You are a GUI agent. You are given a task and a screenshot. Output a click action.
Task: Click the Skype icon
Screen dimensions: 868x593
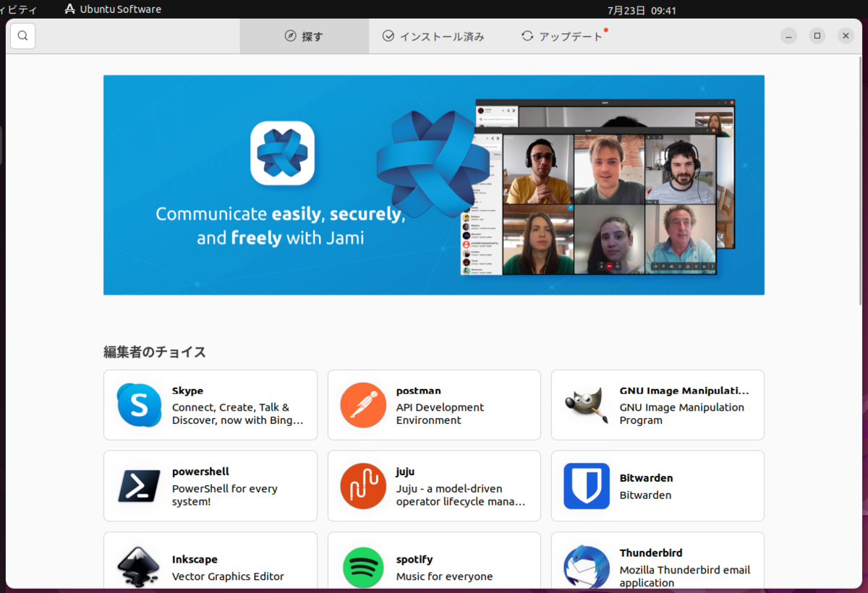pyautogui.click(x=139, y=405)
